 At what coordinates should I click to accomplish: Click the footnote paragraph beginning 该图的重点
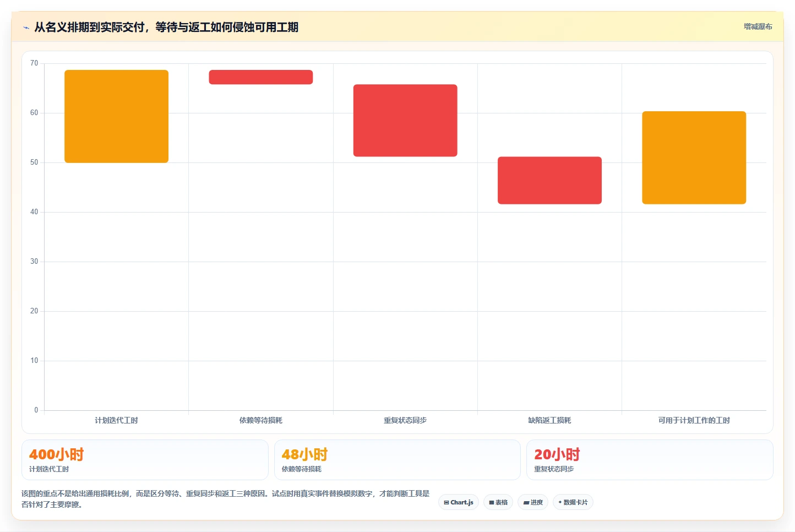coord(225,499)
